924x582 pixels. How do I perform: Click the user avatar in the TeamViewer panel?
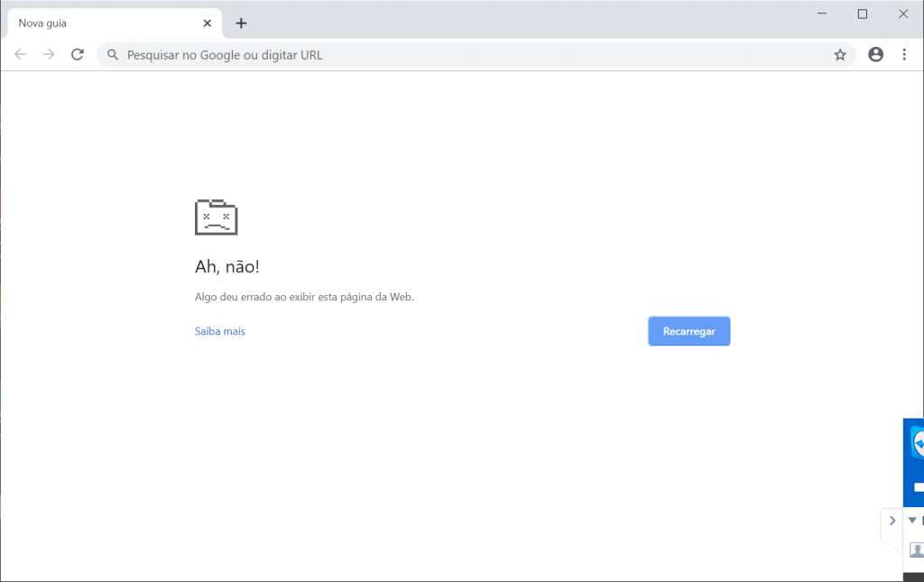917,550
